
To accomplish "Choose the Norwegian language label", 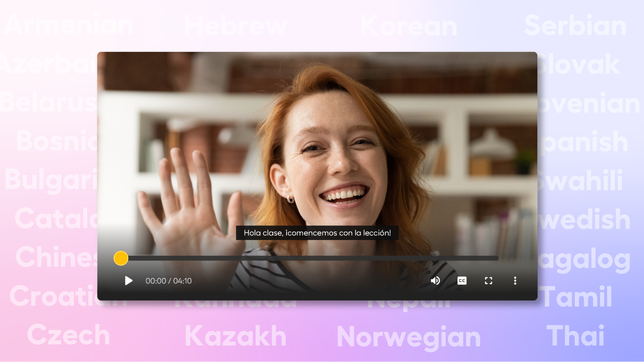I will click(x=409, y=337).
